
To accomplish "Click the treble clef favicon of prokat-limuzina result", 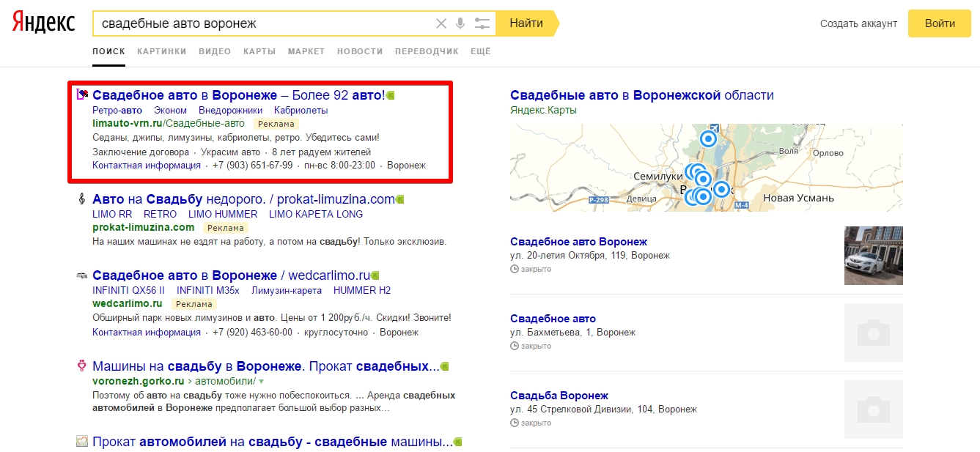I will coord(82,199).
